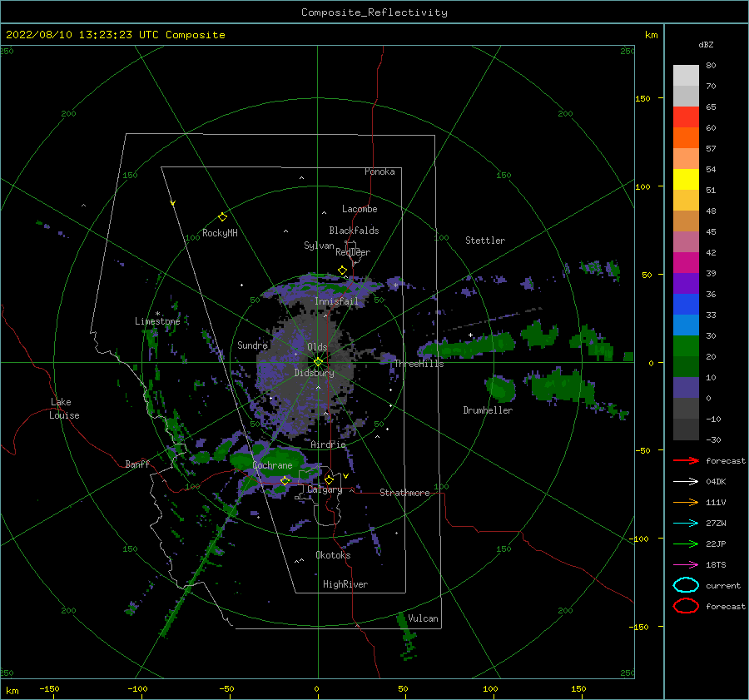This screenshot has width=749, height=700.
Task: Click the green echo cell west of Drumheller
Action: click(501, 388)
